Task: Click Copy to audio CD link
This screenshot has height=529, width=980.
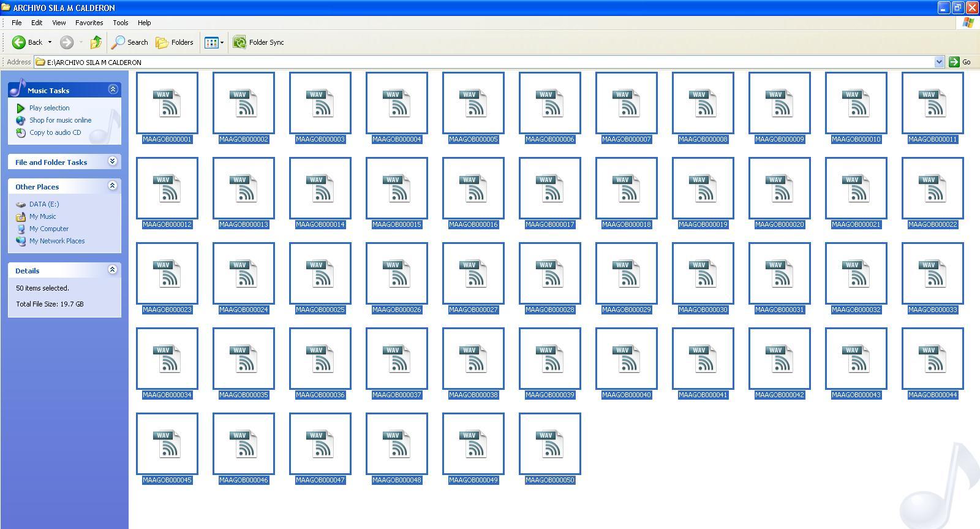Action: (x=55, y=132)
